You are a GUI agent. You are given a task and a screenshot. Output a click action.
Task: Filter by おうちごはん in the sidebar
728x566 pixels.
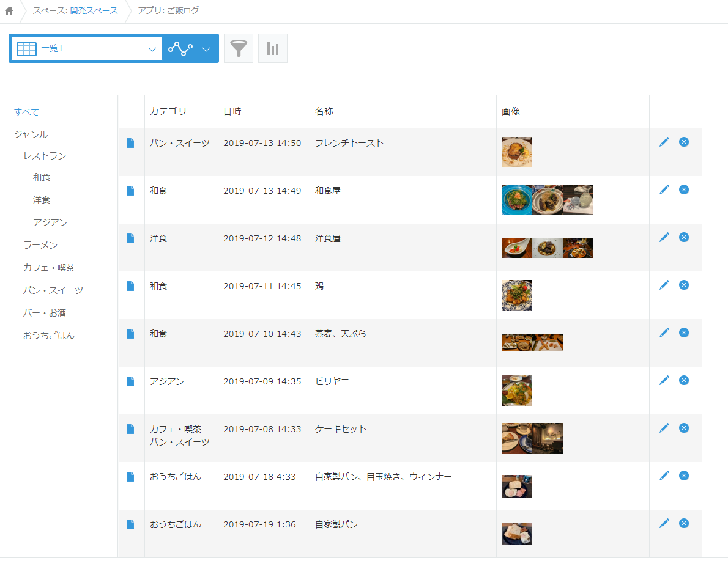click(49, 336)
